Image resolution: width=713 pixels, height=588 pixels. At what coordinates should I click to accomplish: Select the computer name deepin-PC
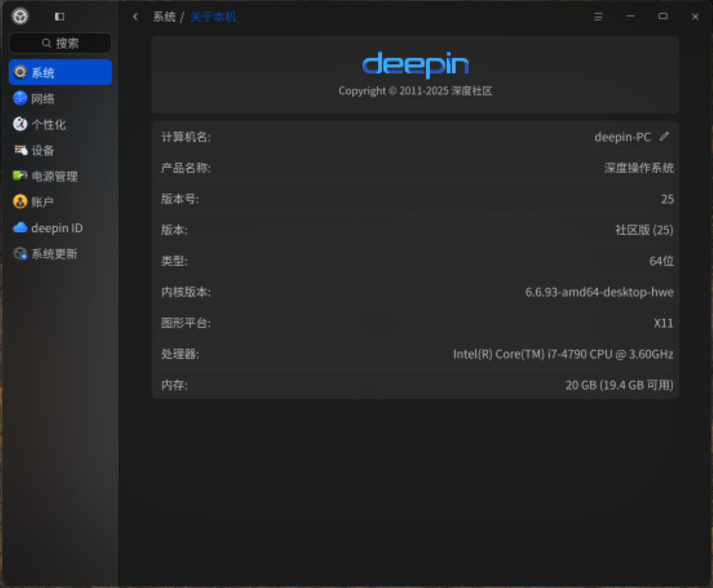623,137
